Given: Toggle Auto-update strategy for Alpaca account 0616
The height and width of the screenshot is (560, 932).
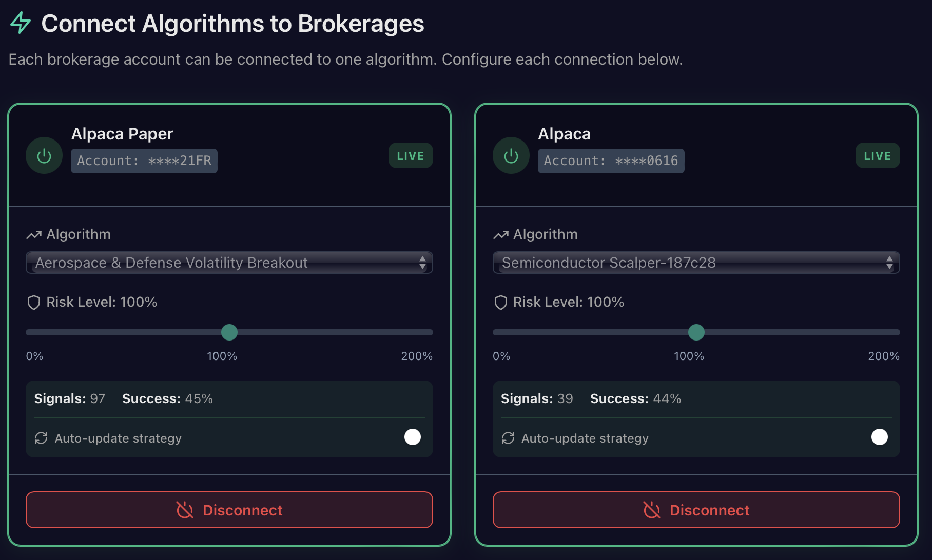Looking at the screenshot, I should point(879,437).
